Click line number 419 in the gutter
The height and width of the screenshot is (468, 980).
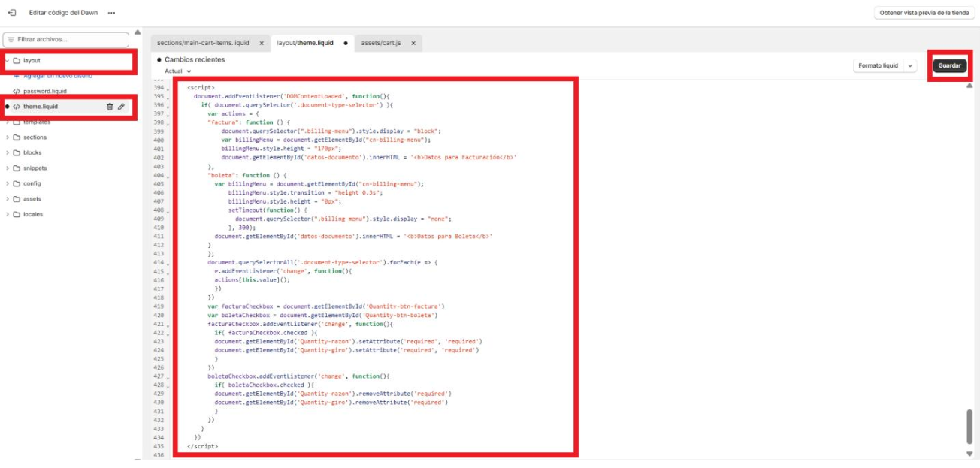coord(159,306)
